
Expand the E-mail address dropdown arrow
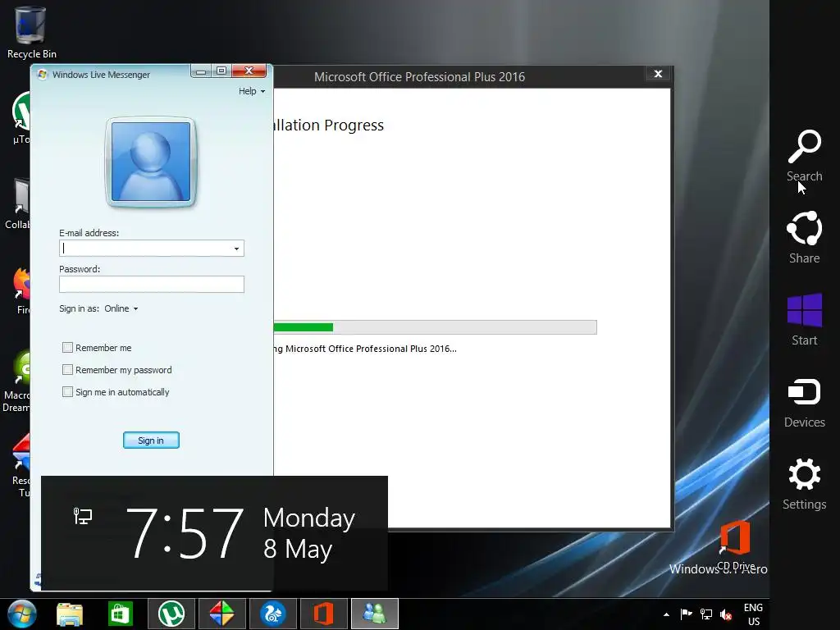coord(236,249)
